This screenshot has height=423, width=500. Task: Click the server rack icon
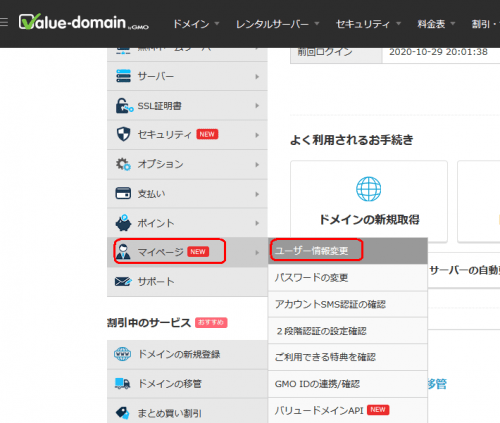point(123,76)
